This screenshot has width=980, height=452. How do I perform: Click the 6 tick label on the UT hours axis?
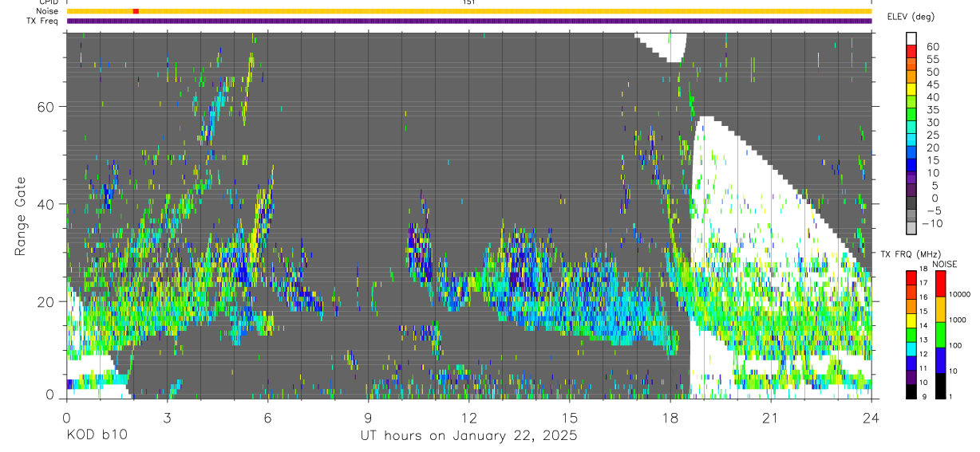pos(267,418)
